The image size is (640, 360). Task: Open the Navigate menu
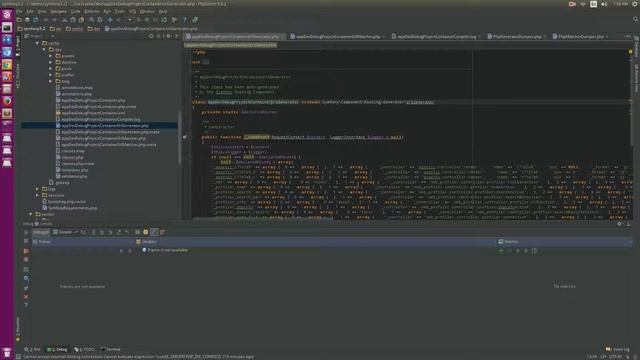point(58,11)
